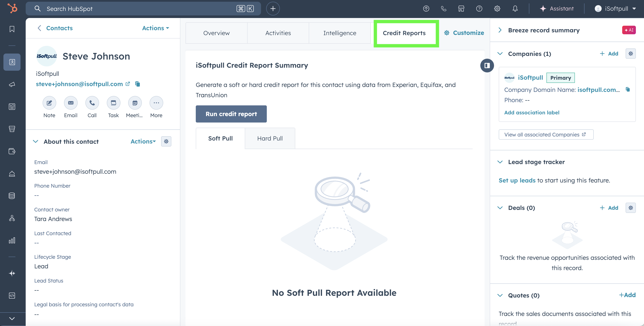Open Reporting in the left sidebar

(12, 241)
